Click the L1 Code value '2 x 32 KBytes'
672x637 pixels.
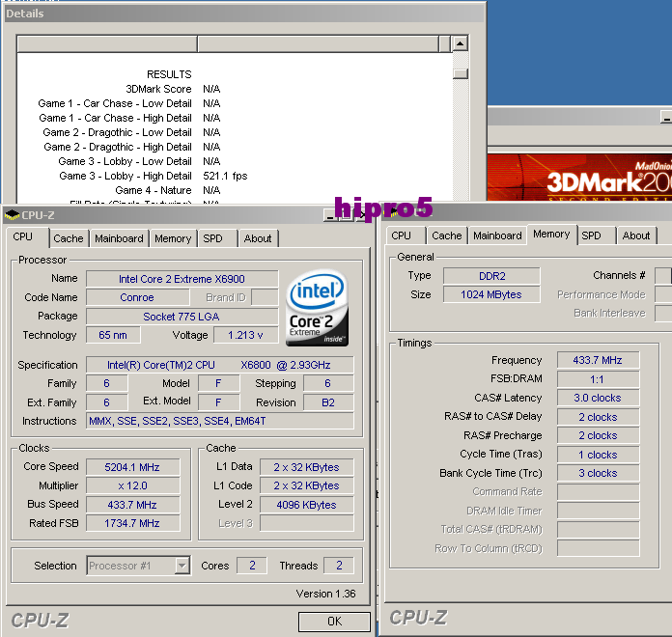(x=306, y=485)
